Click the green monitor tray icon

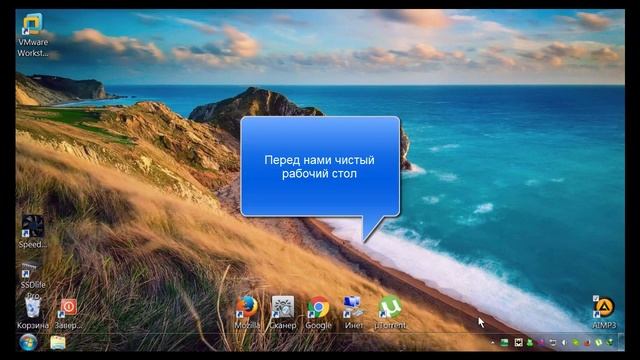504,342
